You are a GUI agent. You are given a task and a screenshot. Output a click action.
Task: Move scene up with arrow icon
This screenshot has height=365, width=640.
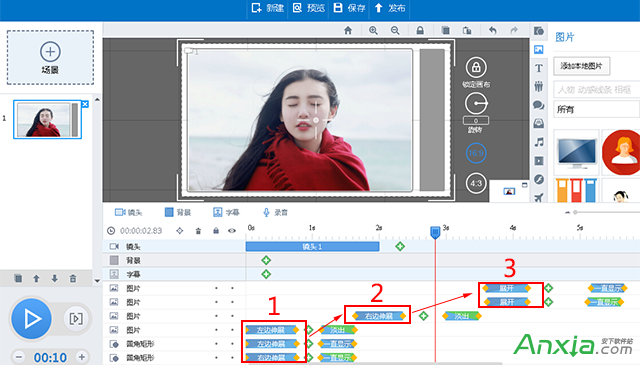click(x=36, y=278)
